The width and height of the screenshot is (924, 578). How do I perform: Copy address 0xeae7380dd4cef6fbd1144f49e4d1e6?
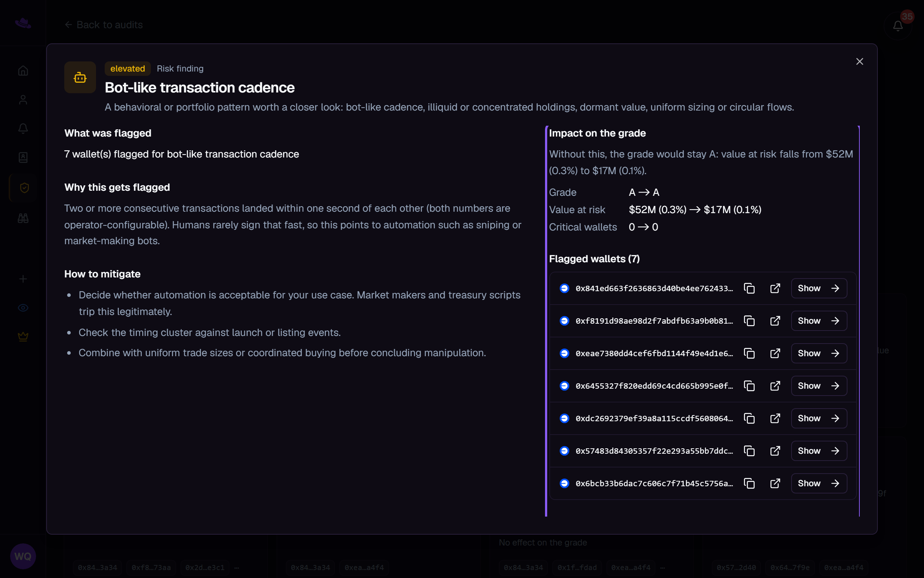pos(749,353)
